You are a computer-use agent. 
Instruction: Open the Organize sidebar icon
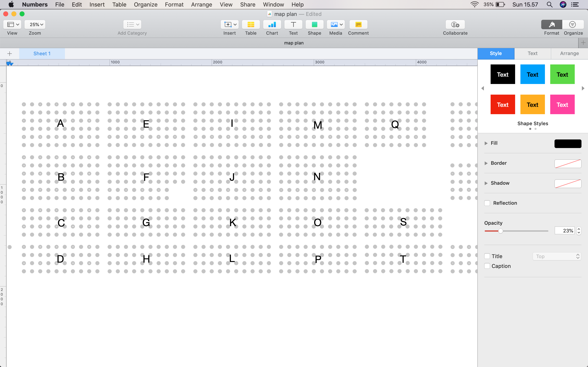coord(572,24)
